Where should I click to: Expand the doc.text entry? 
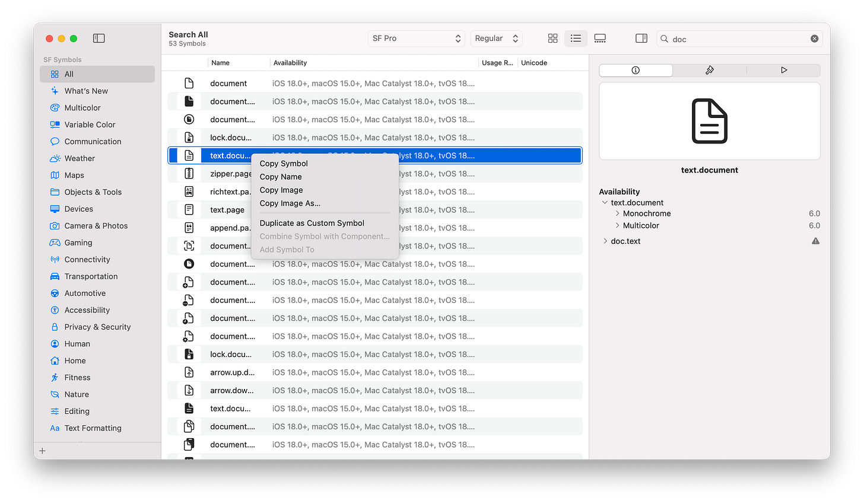point(605,241)
